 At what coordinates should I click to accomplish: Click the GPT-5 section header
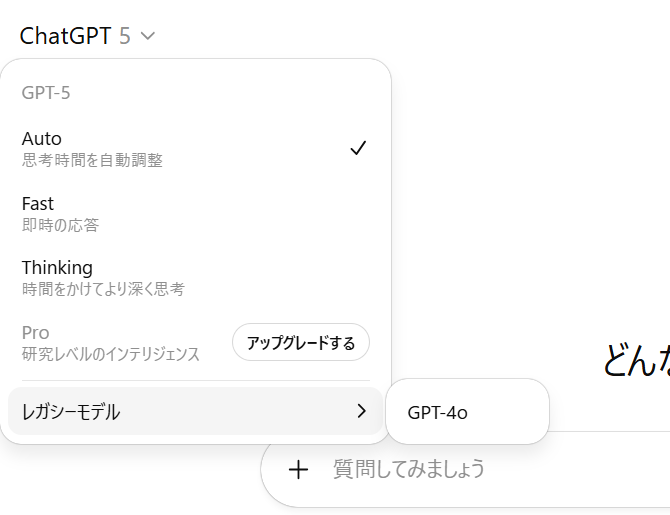coord(46,93)
